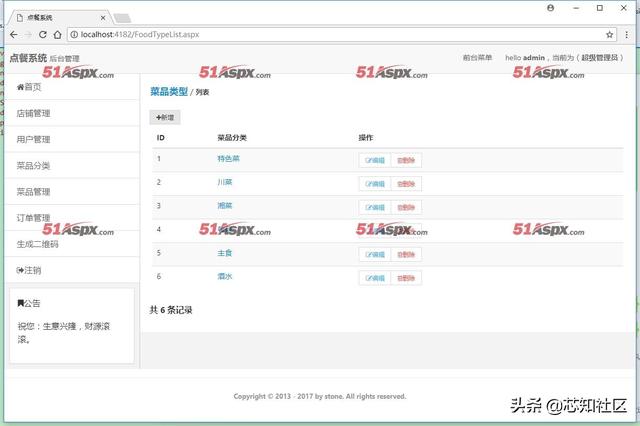
Task: Click the 公告 announcement heading
Action: click(x=29, y=303)
